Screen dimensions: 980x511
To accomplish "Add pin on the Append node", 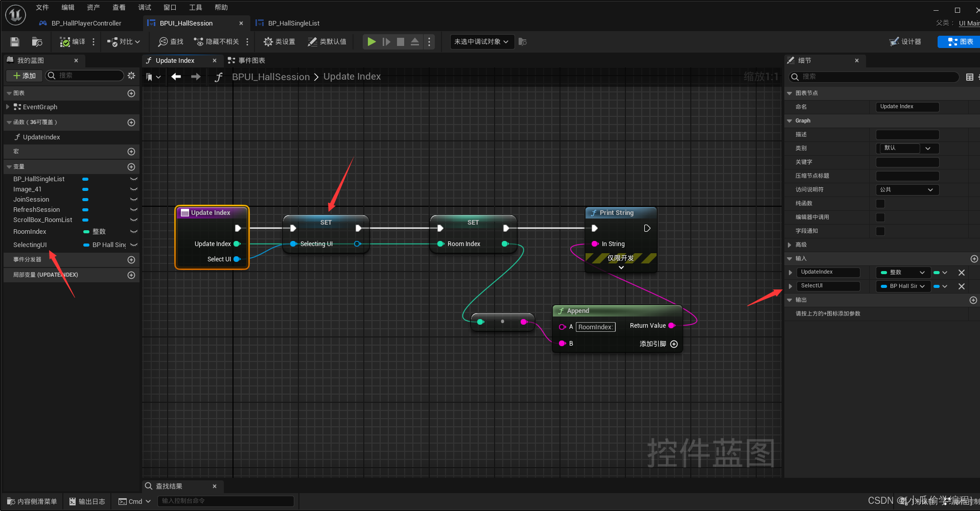I will [674, 344].
